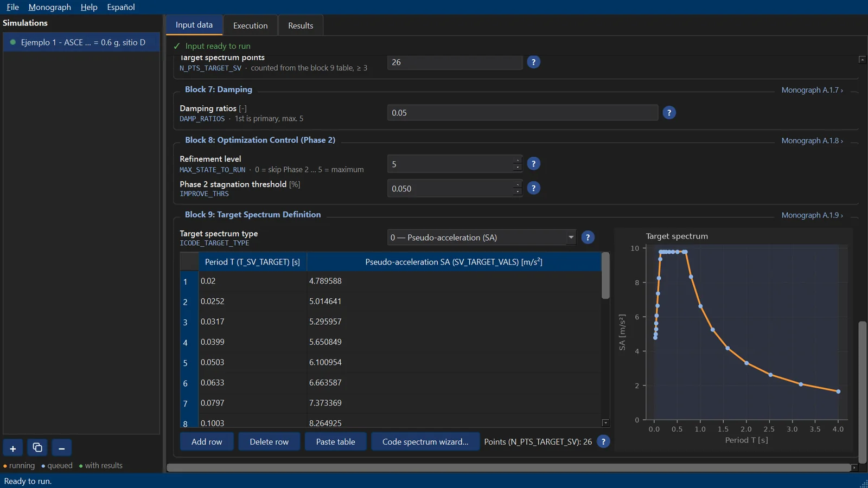The height and width of the screenshot is (488, 868).
Task: Select the Ejemplo 1 - ASCE simulation
Action: pos(81,42)
